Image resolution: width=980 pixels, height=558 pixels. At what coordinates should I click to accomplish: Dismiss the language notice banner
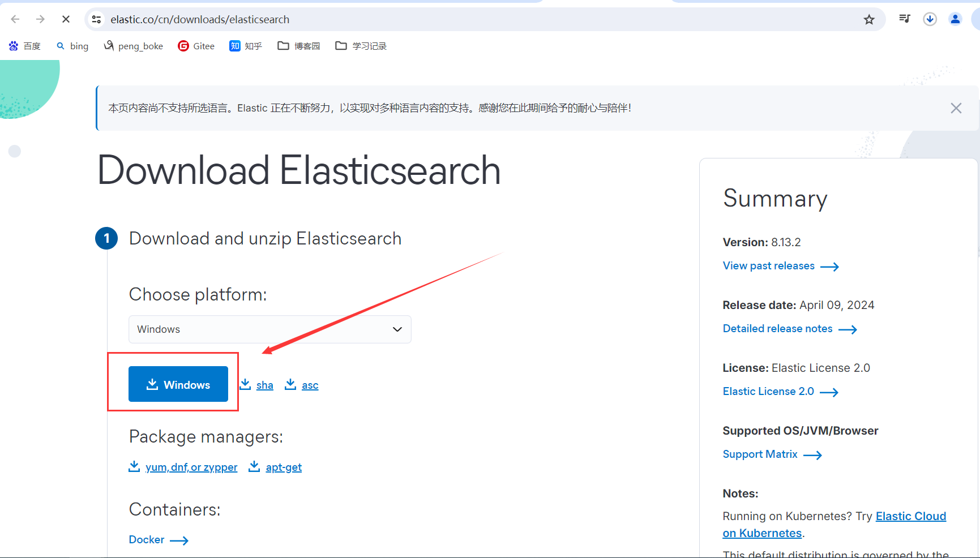tap(956, 108)
